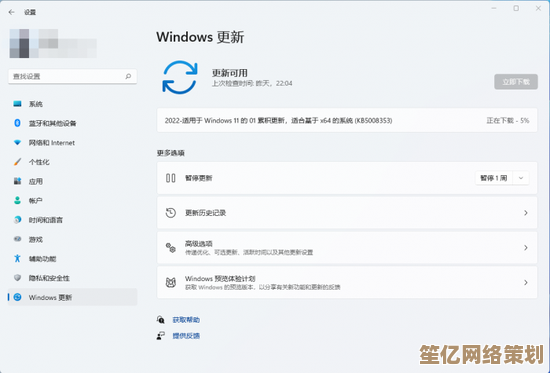Screen dimensions: 550x373
Task: Open the 提供反馈 link
Action: (186, 336)
